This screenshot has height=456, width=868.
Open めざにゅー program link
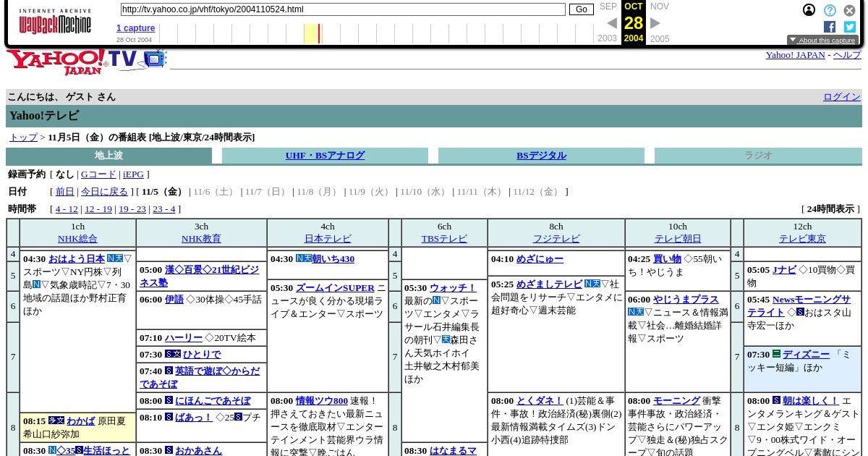(x=540, y=259)
